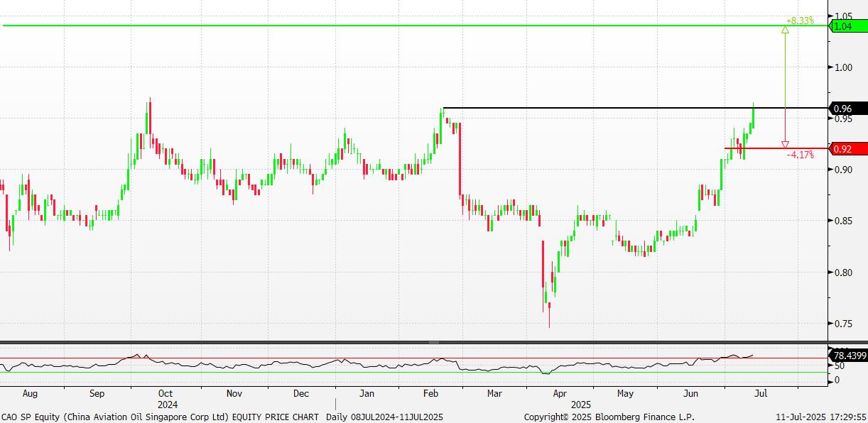The width and height of the screenshot is (868, 423).
Task: Click the RSI value 78.4399 label
Action: point(848,354)
